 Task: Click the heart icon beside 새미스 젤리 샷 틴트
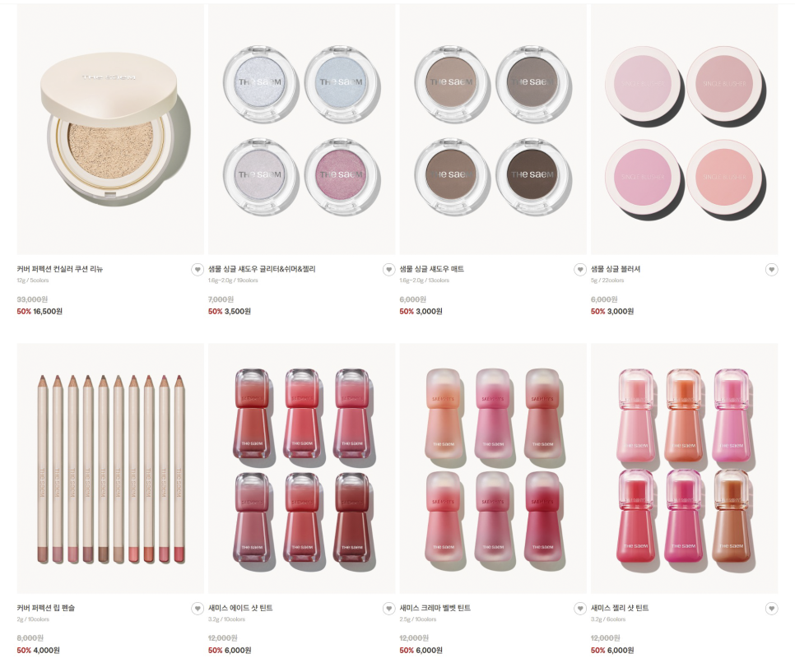click(x=771, y=608)
